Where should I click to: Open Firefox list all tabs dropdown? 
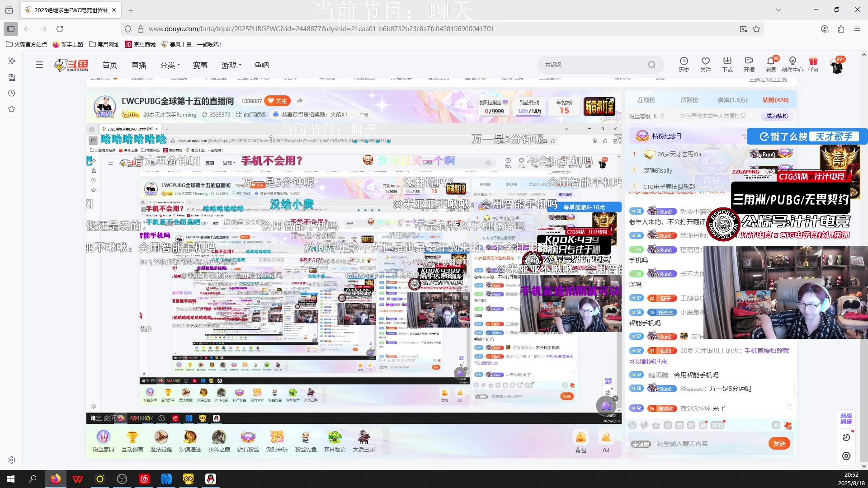(778, 9)
